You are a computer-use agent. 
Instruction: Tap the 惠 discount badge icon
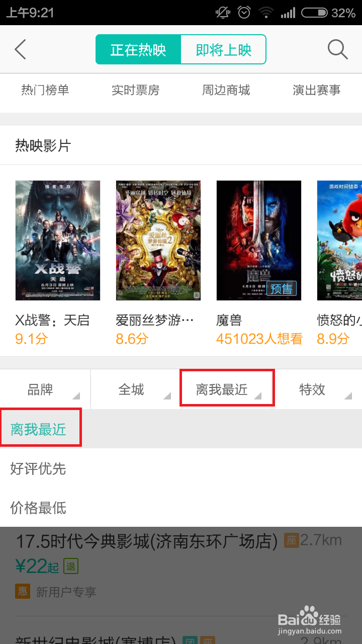[23, 591]
